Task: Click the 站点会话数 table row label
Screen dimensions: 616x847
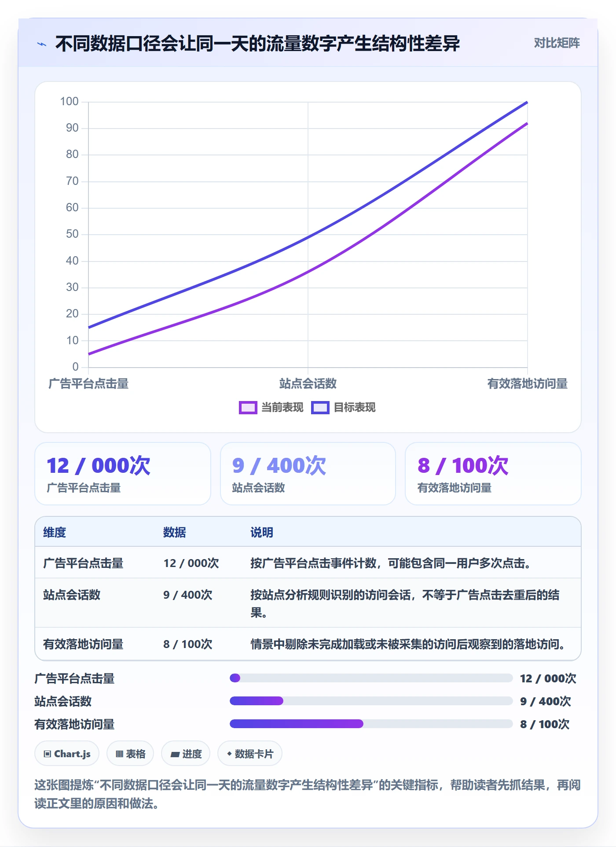Action: coord(72,595)
